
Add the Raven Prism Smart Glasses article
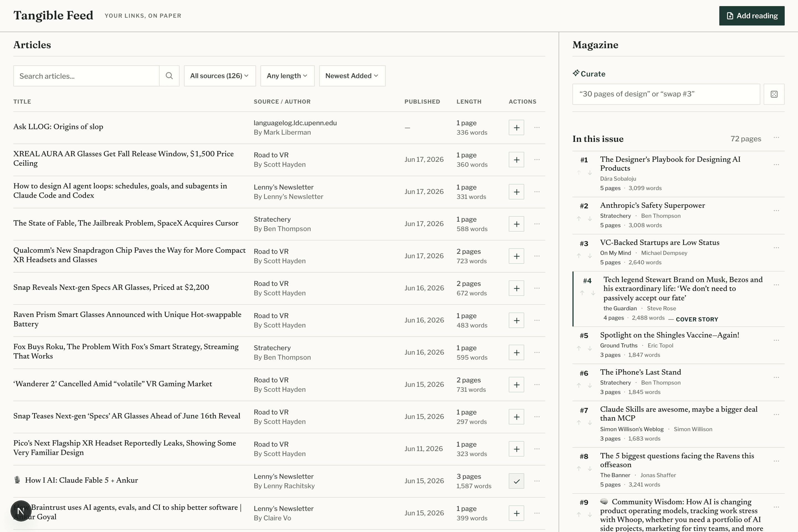click(516, 321)
